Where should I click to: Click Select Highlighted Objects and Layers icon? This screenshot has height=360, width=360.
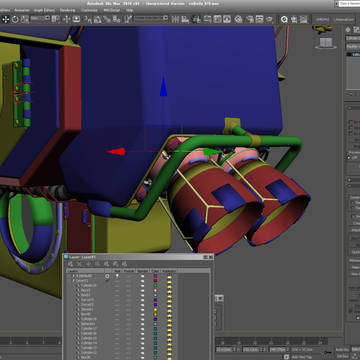tap(97, 264)
